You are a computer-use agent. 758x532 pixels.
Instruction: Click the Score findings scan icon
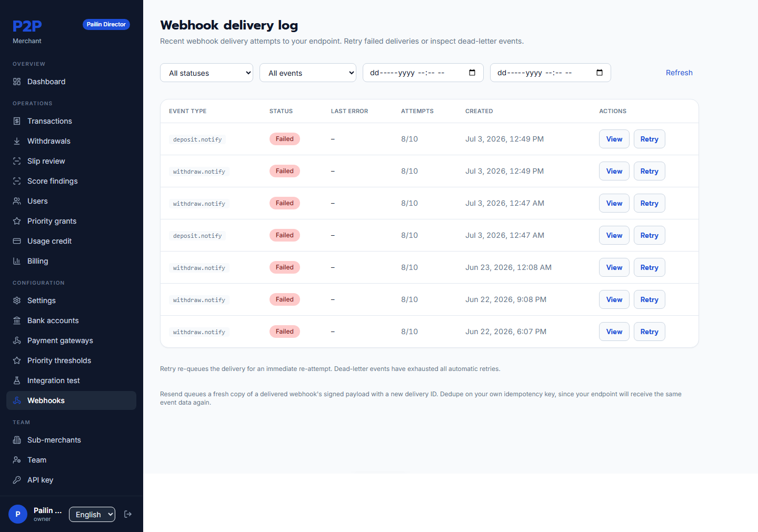click(x=17, y=181)
